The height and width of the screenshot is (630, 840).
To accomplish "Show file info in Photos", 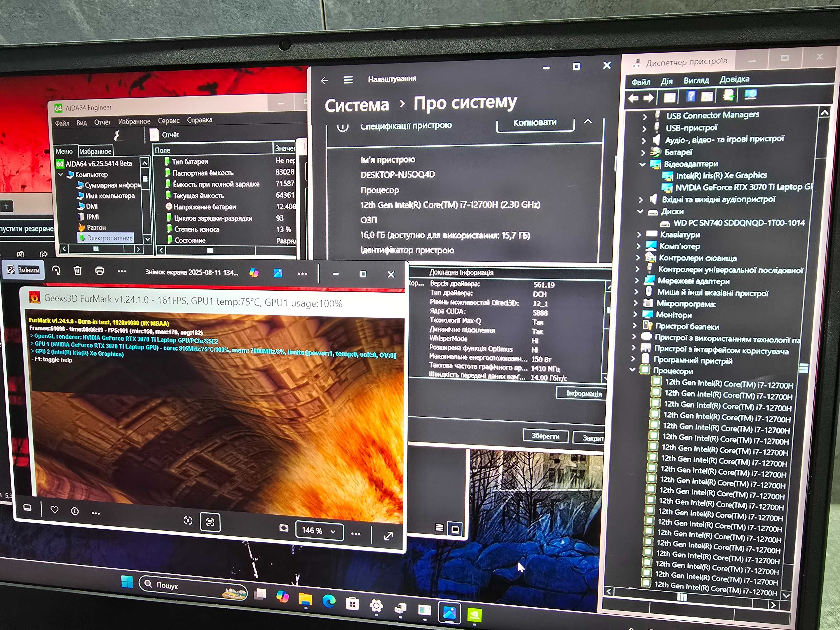I will 75,512.
